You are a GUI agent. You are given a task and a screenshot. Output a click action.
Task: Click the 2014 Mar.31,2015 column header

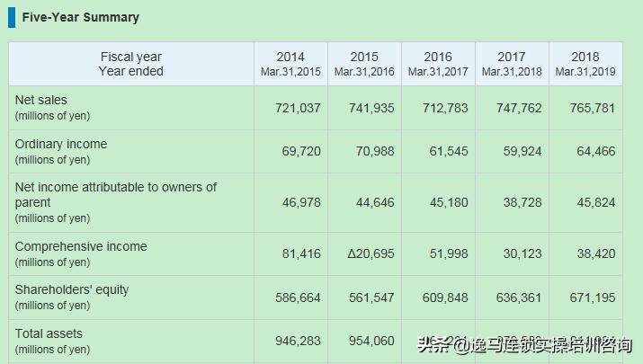pos(290,64)
